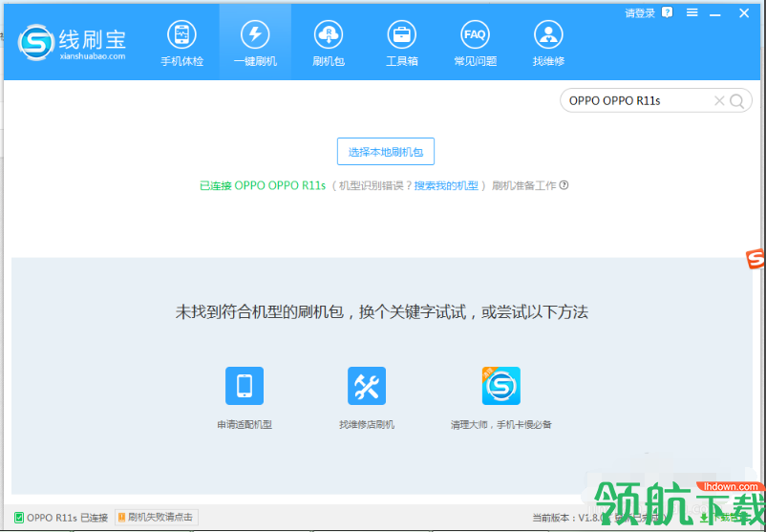Image resolution: width=766 pixels, height=532 pixels.
Task: Click the 清理大师 app icon
Action: 501,386
